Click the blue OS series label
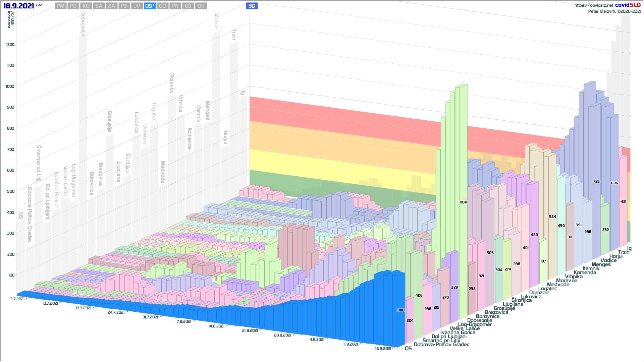The width and height of the screenshot is (644, 362). click(x=408, y=349)
